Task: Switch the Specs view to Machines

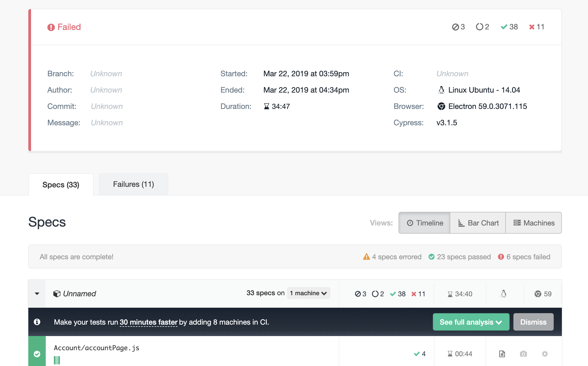Action: click(x=534, y=223)
